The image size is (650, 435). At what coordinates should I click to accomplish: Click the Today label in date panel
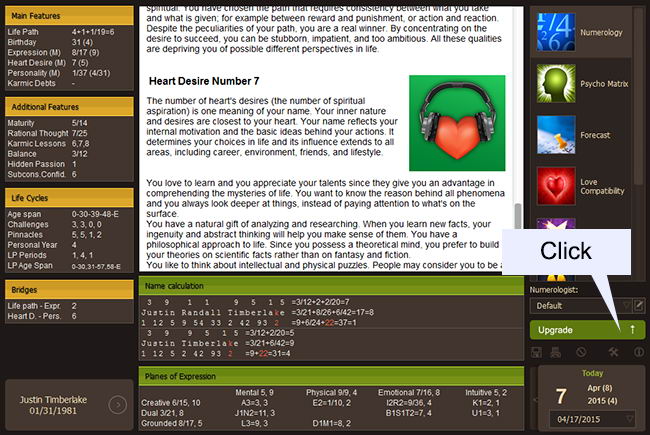coord(592,373)
